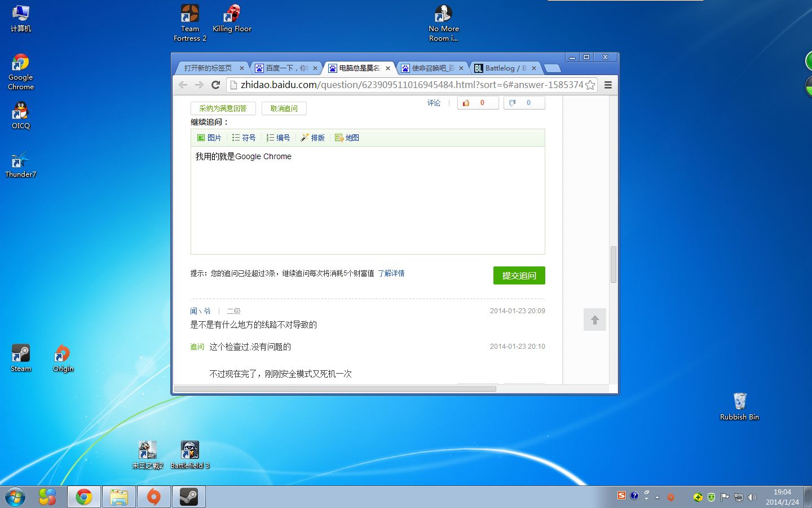Insert a map with the 地图 icon
This screenshot has width=812, height=508.
(339, 138)
